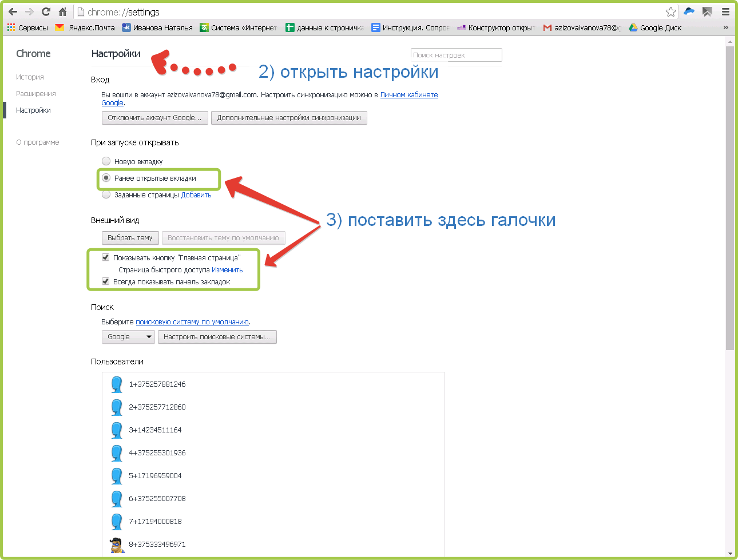Click the blue cloud extension icon
The width and height of the screenshot is (738, 560).
(689, 11)
